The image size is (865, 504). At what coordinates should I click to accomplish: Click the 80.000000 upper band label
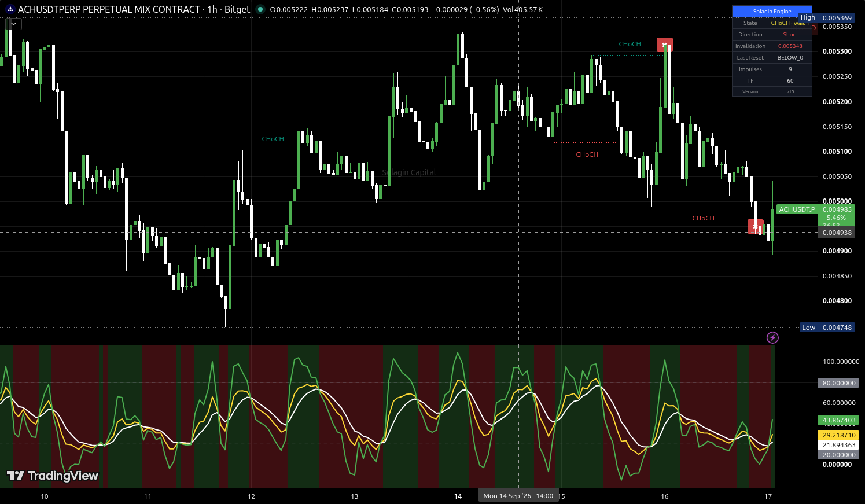[x=839, y=383]
